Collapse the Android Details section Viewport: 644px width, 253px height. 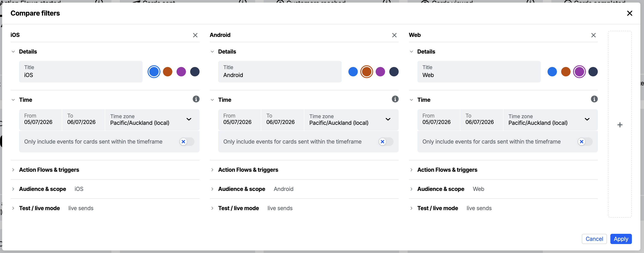(212, 52)
